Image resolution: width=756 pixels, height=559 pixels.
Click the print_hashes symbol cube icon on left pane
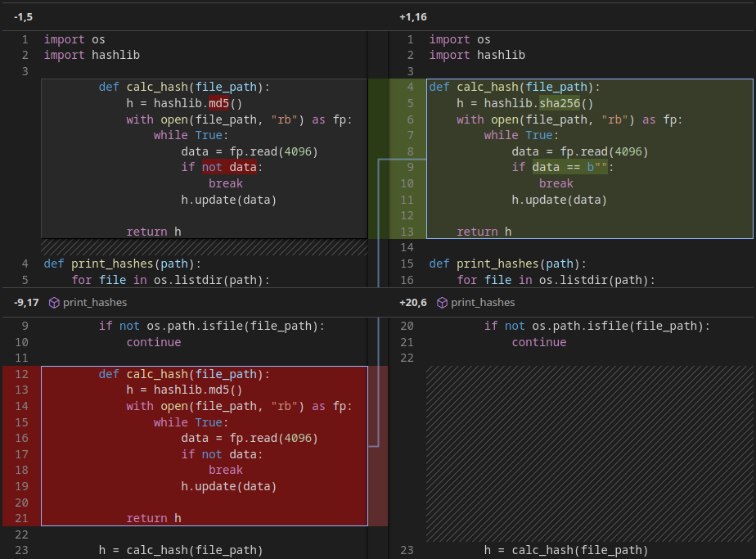pyautogui.click(x=52, y=302)
